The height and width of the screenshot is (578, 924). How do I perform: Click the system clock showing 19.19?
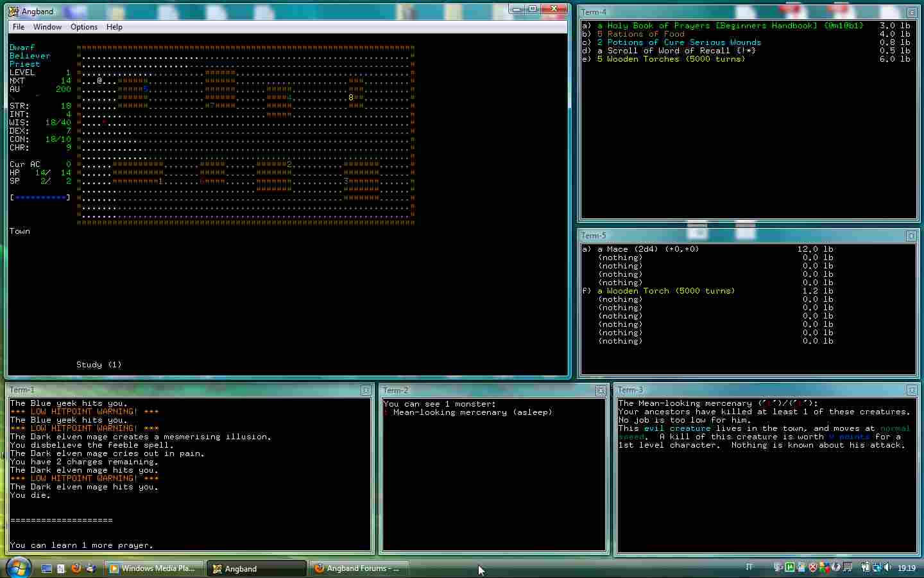pos(906,568)
